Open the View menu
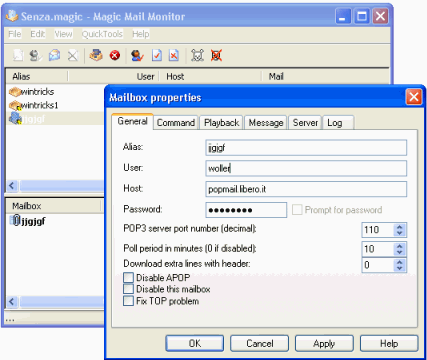Screen dimensions: 427x360 tap(63, 34)
